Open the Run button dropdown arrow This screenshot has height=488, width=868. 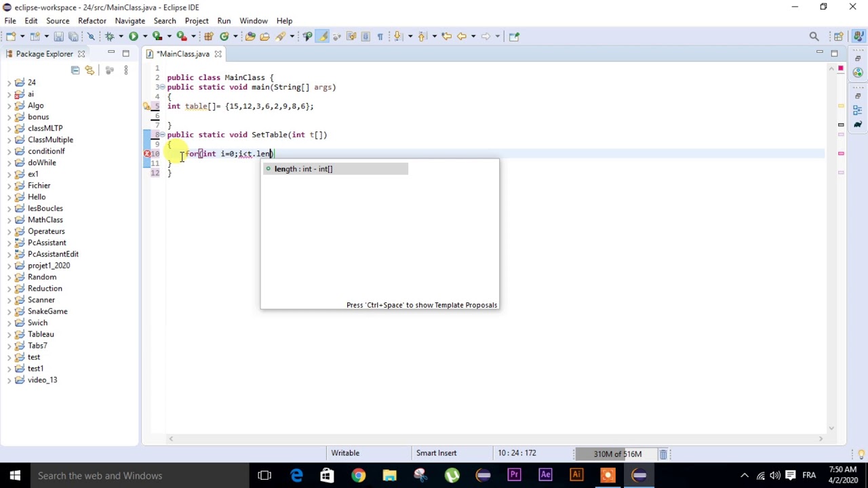[x=144, y=37]
